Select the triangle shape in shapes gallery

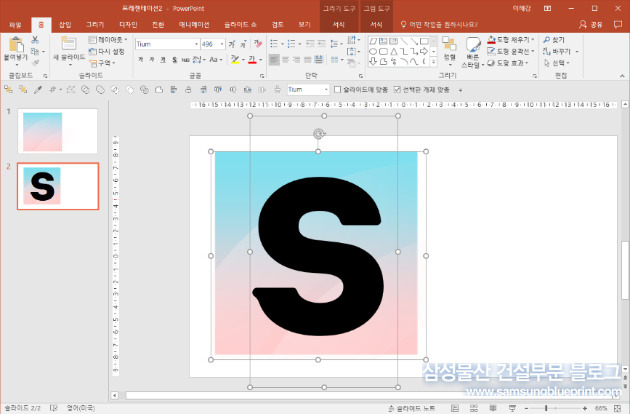click(x=394, y=51)
